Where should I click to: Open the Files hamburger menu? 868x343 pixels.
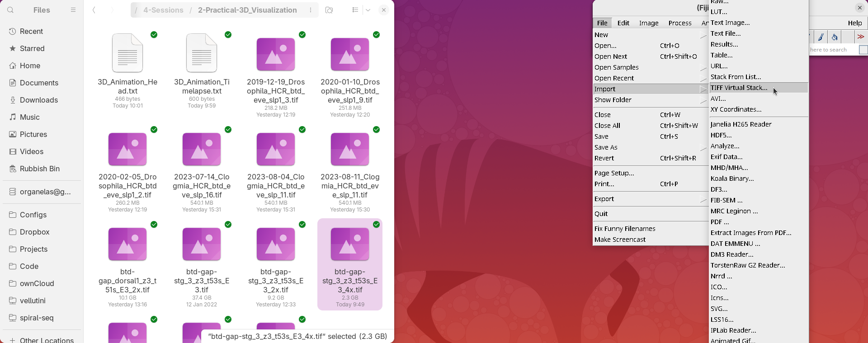(73, 10)
